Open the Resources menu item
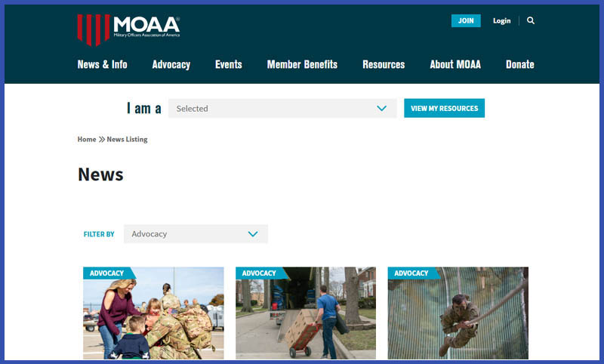The height and width of the screenshot is (364, 604). click(384, 64)
